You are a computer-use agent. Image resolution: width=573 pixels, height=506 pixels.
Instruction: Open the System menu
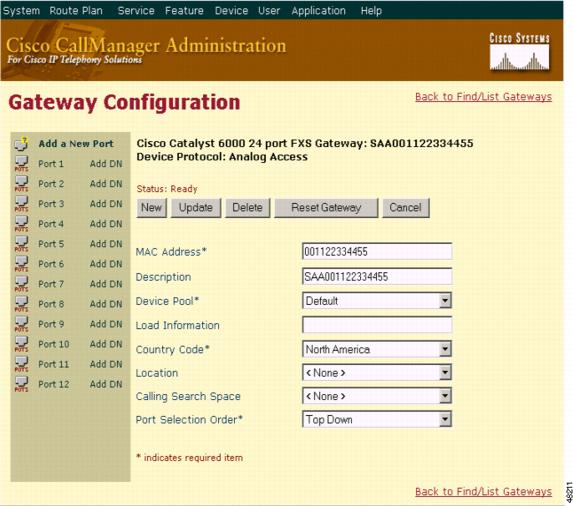coord(22,11)
